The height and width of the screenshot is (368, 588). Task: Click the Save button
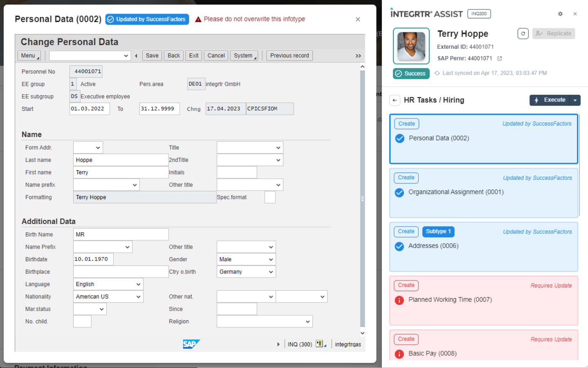tap(152, 56)
